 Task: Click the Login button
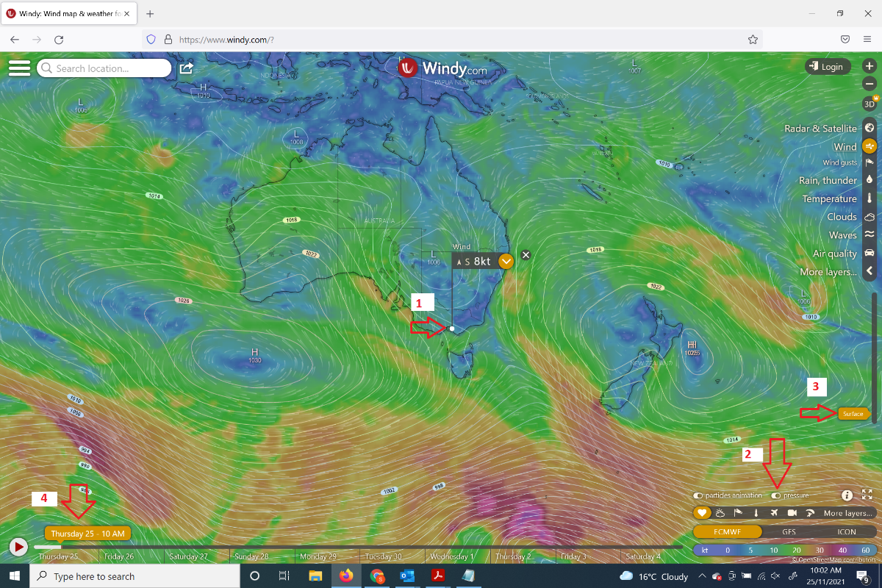tap(828, 67)
